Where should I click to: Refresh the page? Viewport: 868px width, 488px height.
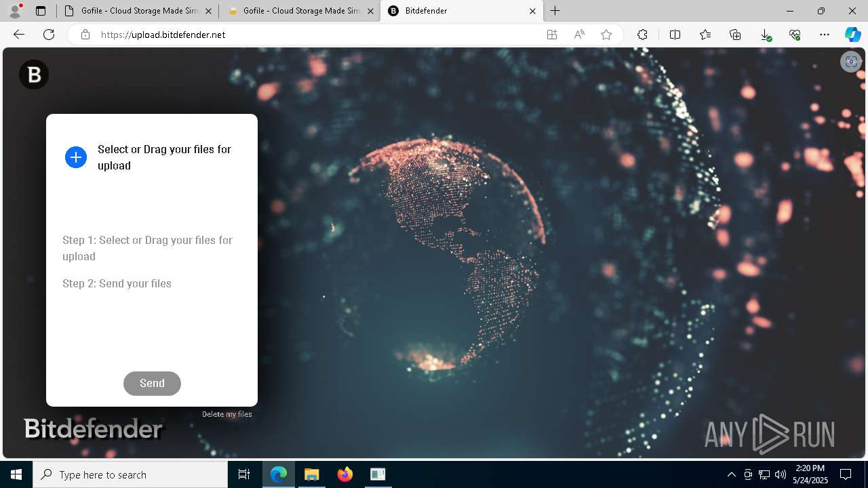[x=49, y=35]
